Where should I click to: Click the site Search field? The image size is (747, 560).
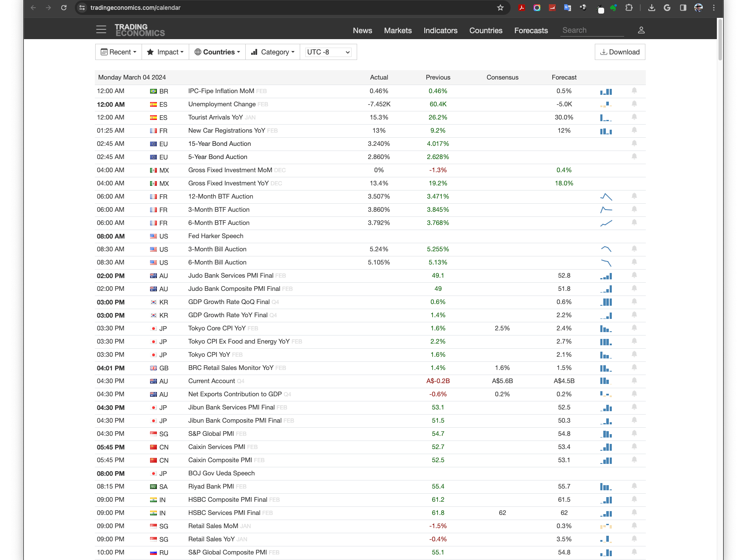[x=591, y=30]
